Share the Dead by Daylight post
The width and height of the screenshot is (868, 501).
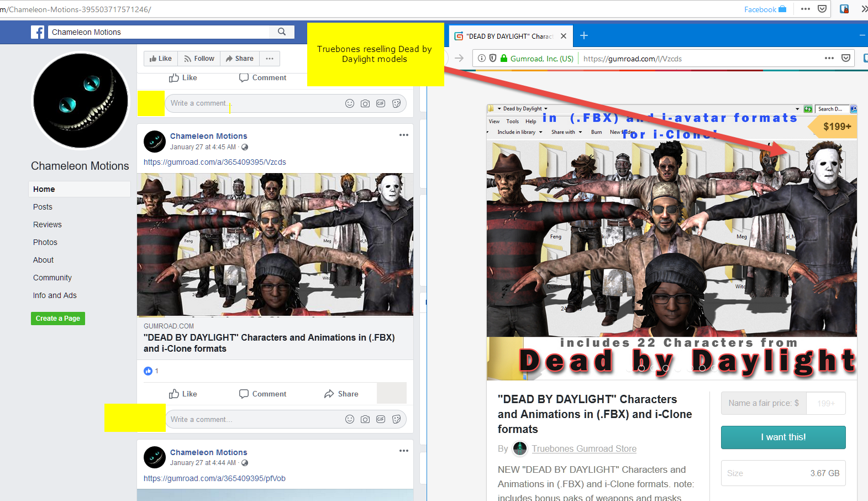(341, 394)
